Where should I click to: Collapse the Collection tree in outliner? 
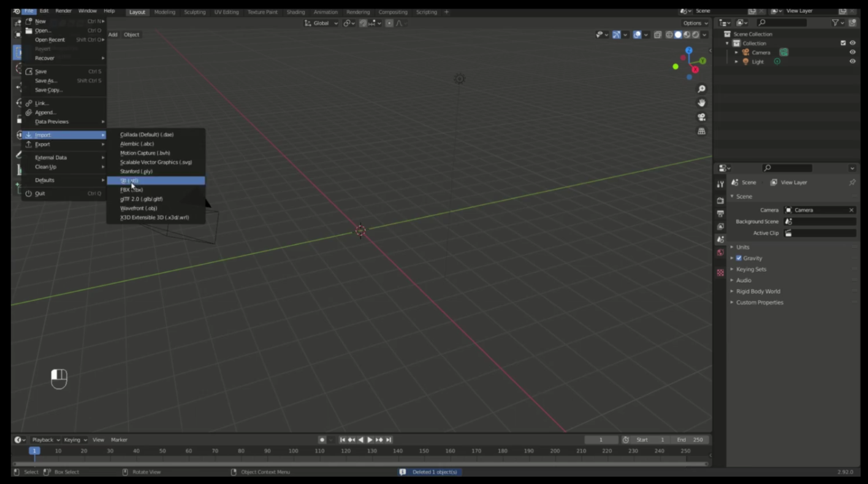click(728, 43)
